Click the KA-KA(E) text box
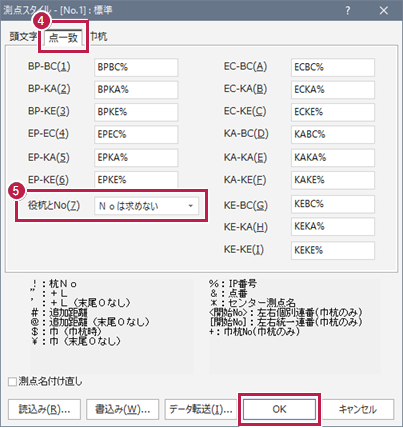 tap(333, 158)
